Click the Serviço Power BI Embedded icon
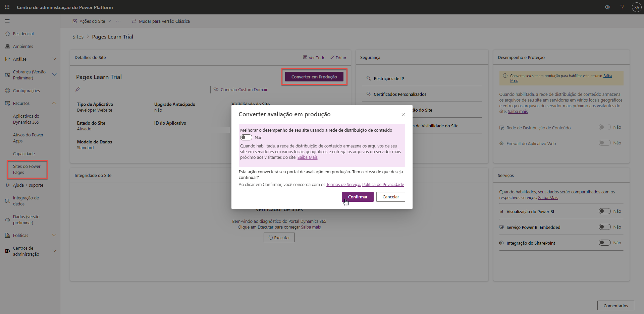The width and height of the screenshot is (644, 314). [501, 227]
